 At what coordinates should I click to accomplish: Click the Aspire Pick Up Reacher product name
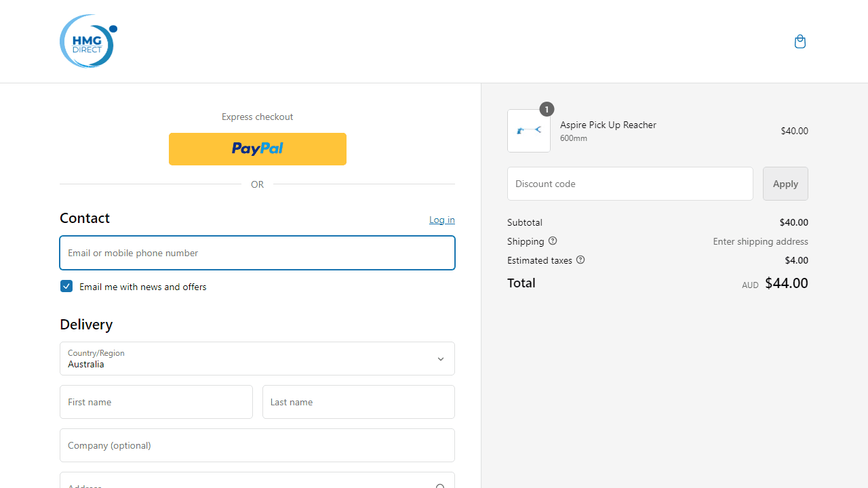(x=608, y=125)
